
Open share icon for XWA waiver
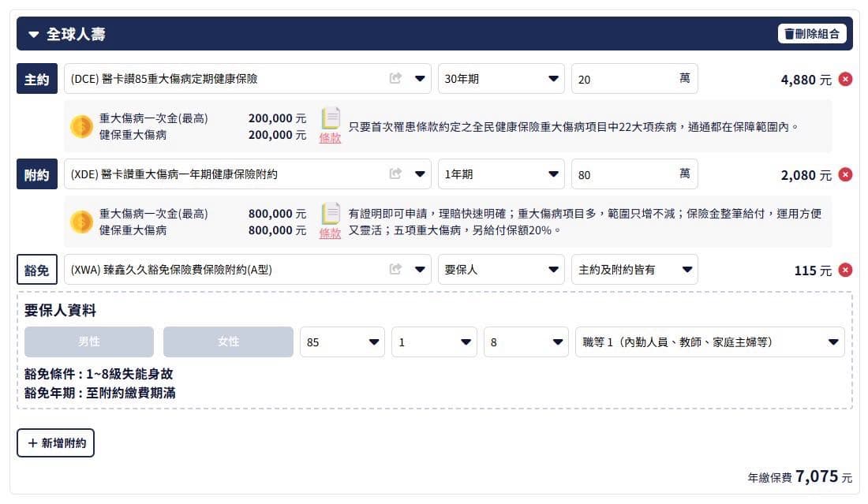click(x=395, y=270)
